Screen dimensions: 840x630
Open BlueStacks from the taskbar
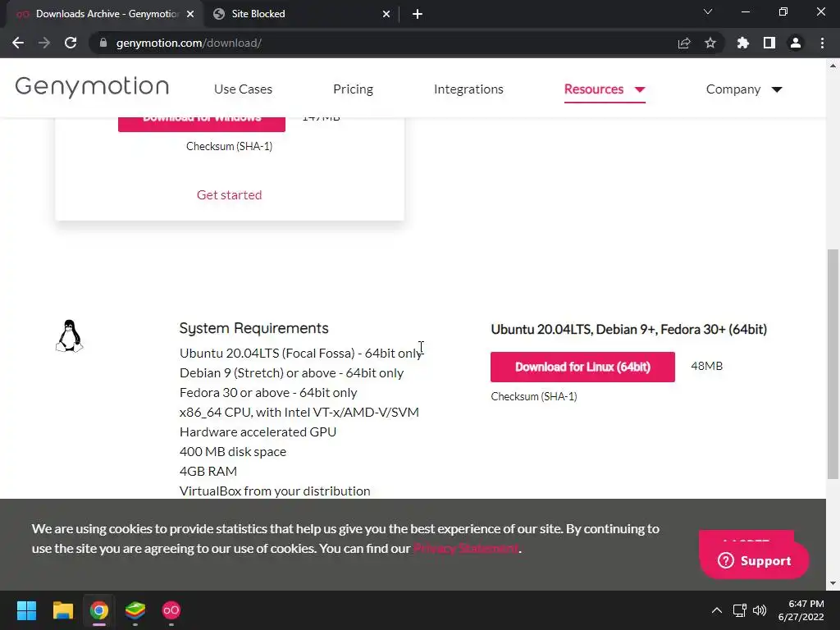pyautogui.click(x=135, y=610)
